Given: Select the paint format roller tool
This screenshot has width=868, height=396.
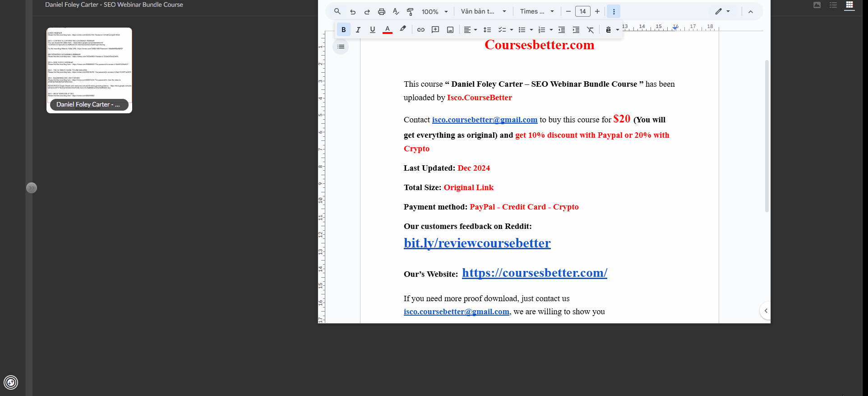Looking at the screenshot, I should (410, 12).
